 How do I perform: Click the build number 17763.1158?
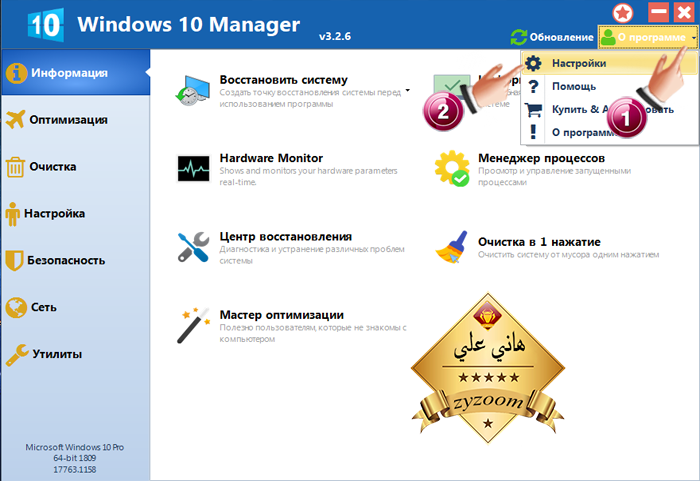pyautogui.click(x=75, y=469)
